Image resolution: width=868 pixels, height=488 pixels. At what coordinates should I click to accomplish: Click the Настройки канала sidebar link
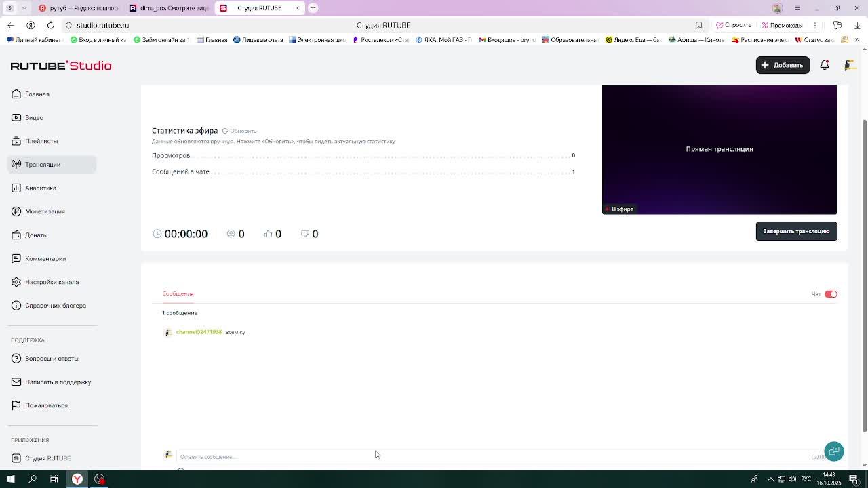52,282
